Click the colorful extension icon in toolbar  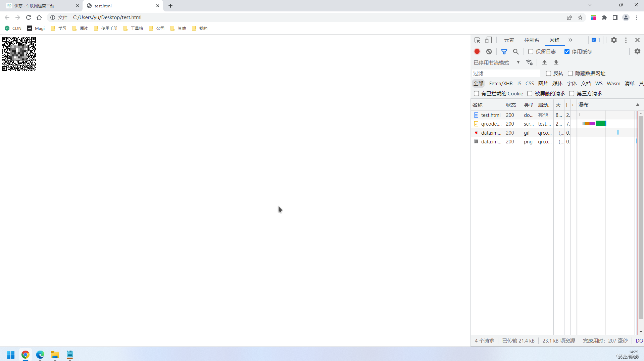tap(594, 17)
